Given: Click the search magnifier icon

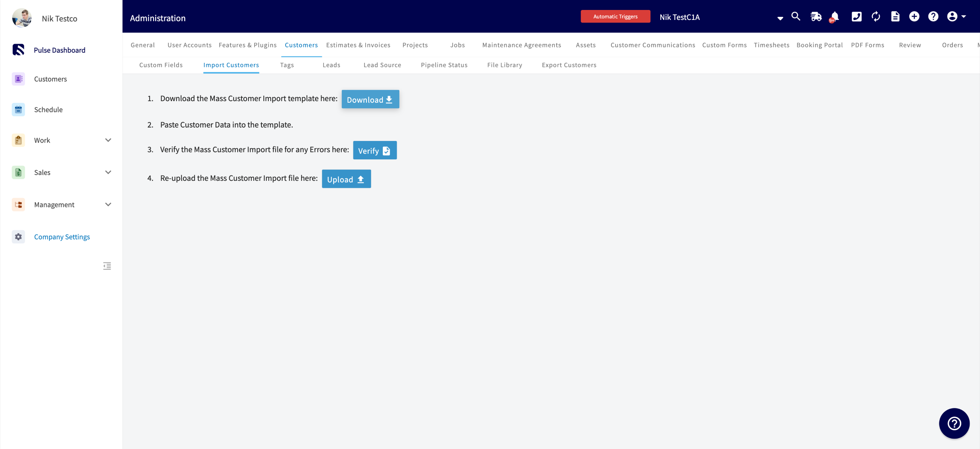Looking at the screenshot, I should [796, 16].
